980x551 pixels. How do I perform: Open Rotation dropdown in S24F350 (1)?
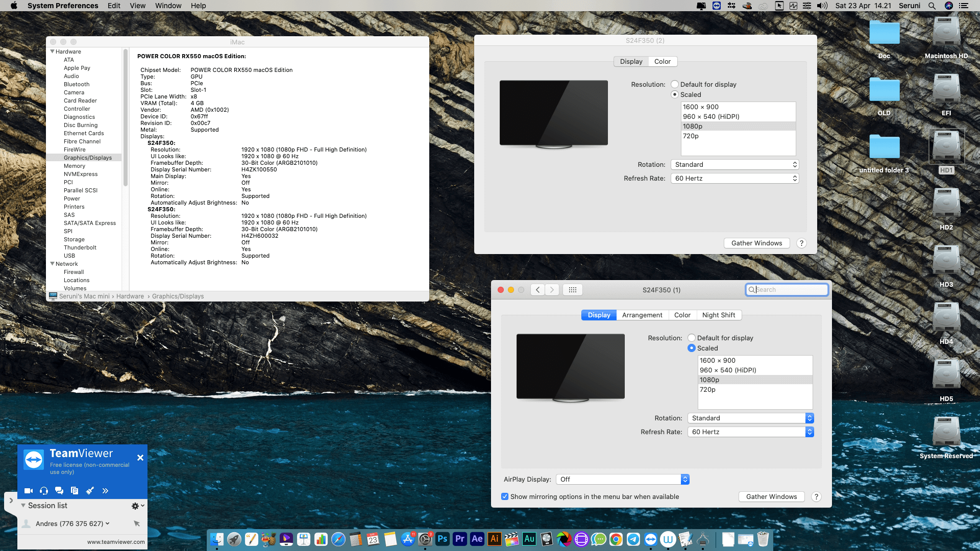point(750,418)
